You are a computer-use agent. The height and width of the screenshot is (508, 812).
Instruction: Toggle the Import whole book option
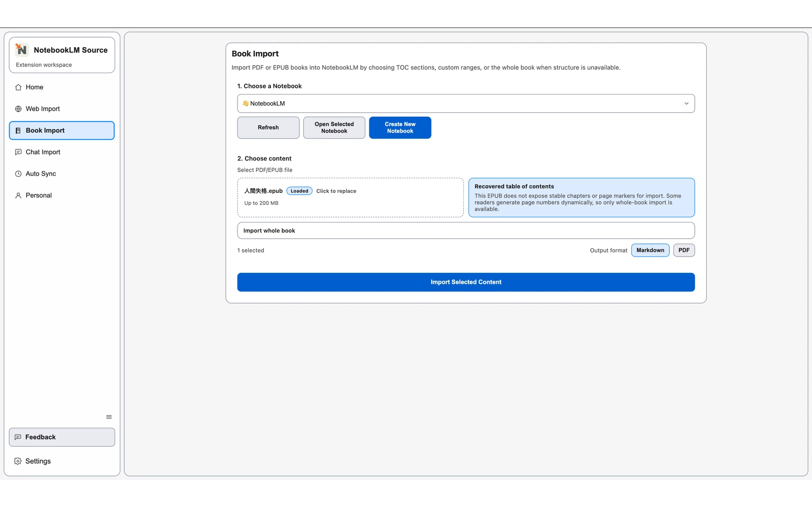[465, 231]
